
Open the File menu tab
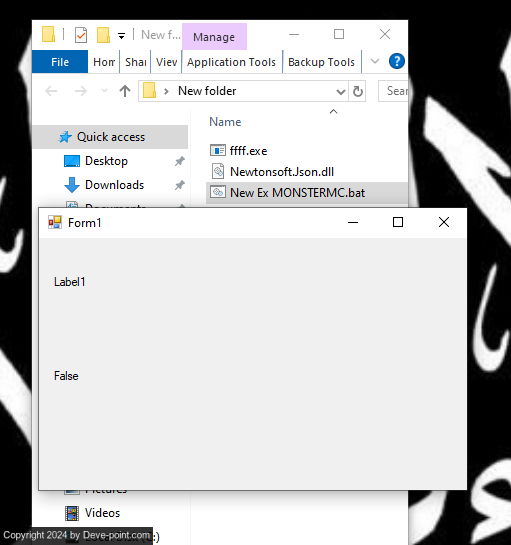(60, 62)
